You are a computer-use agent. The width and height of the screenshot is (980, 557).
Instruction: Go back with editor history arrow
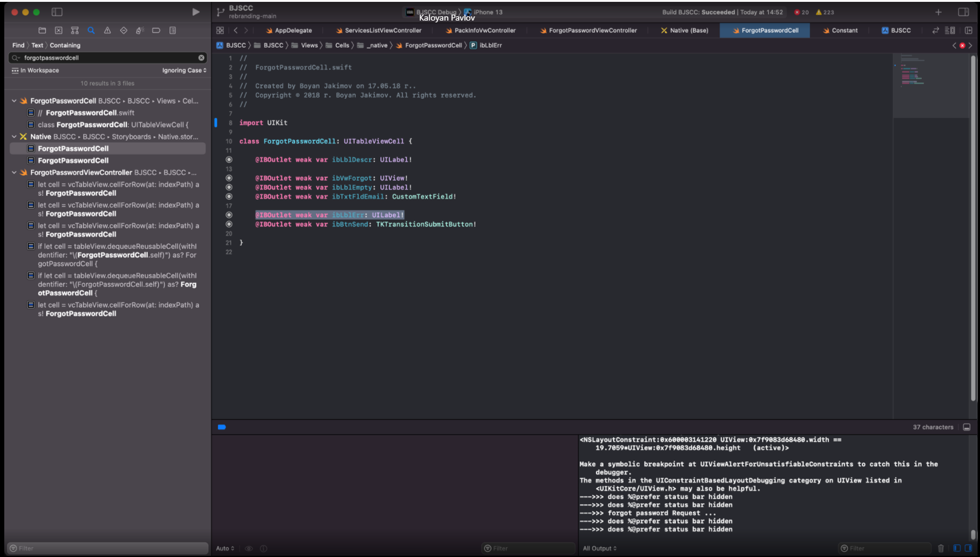coord(236,30)
